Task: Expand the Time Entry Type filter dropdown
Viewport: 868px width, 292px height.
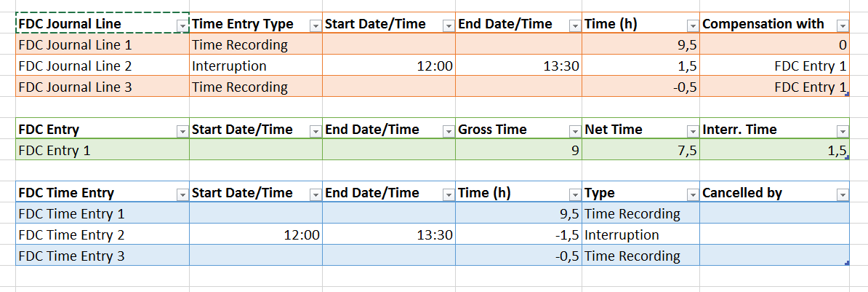Action: point(316,25)
